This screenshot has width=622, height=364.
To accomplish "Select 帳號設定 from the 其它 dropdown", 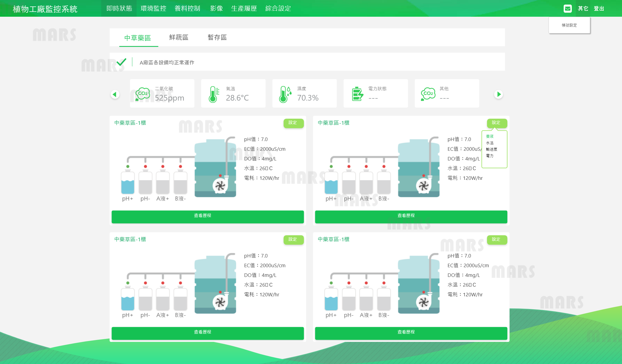I will 569,25.
